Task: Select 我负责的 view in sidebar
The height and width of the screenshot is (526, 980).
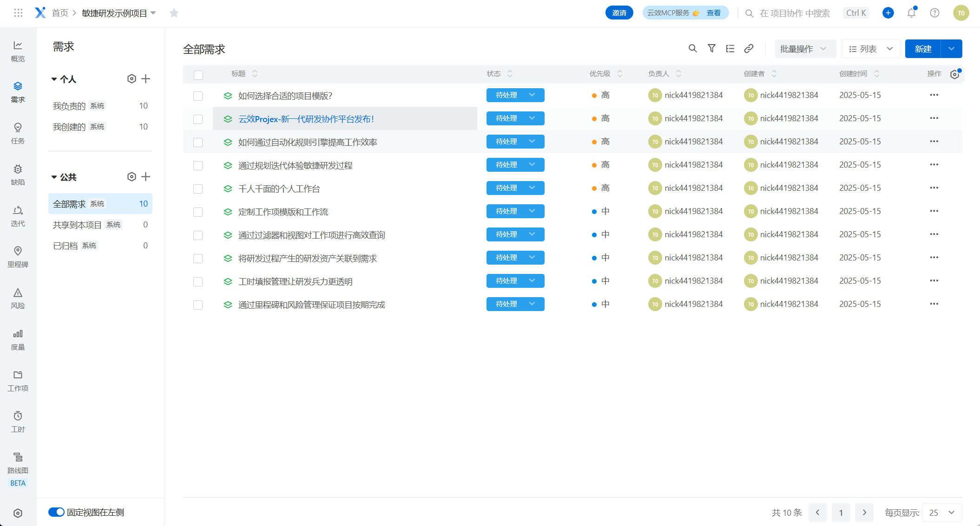Action: [x=70, y=106]
